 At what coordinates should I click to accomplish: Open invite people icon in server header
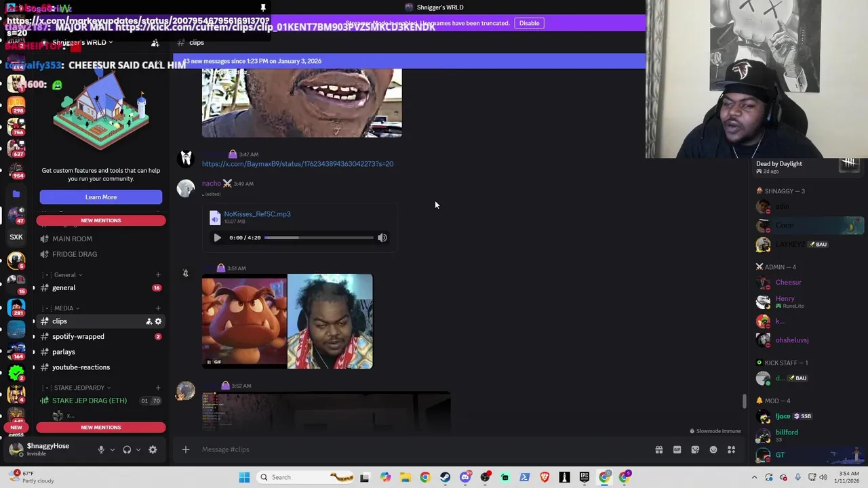pyautogui.click(x=155, y=43)
